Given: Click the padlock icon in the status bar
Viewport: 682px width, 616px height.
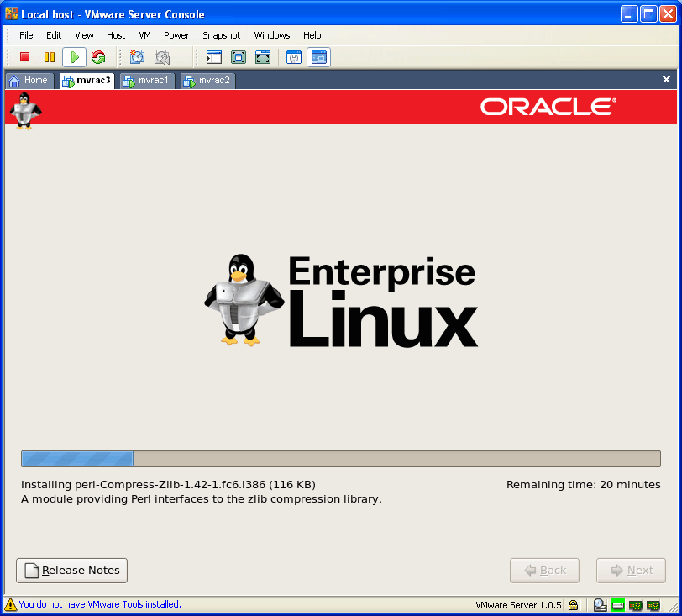Looking at the screenshot, I should tap(573, 604).
